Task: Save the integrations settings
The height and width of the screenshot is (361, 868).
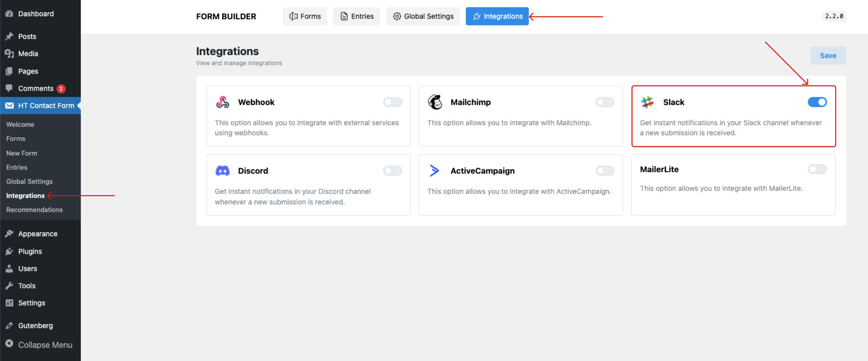Action: (828, 56)
